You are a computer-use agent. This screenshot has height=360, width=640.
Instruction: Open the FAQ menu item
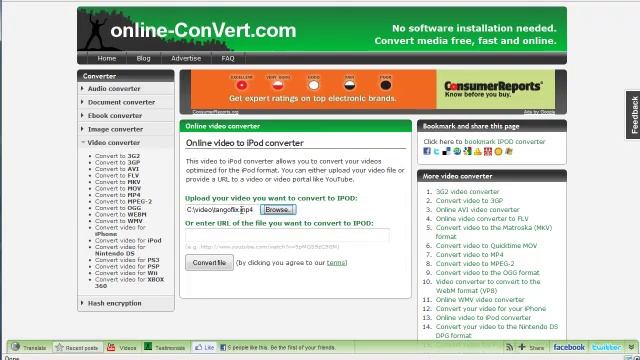[x=228, y=58]
